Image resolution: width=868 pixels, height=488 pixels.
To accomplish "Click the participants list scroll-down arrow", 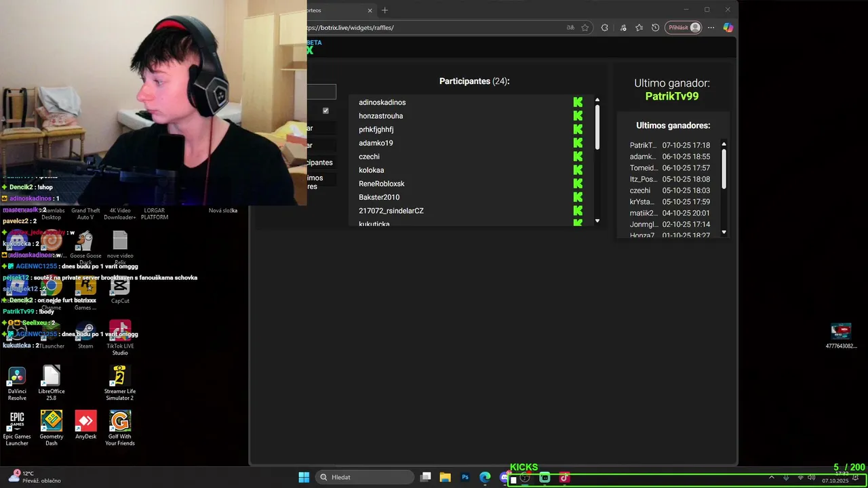I will click(x=597, y=221).
